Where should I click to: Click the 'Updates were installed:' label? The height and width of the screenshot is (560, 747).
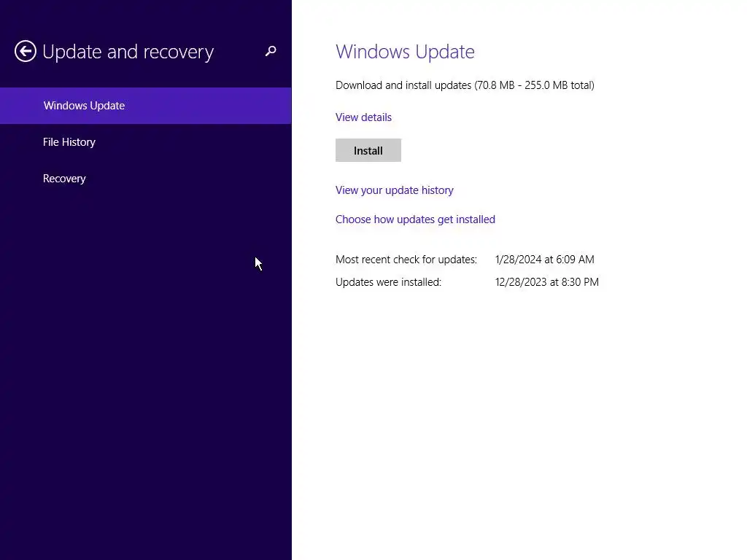[x=388, y=282]
